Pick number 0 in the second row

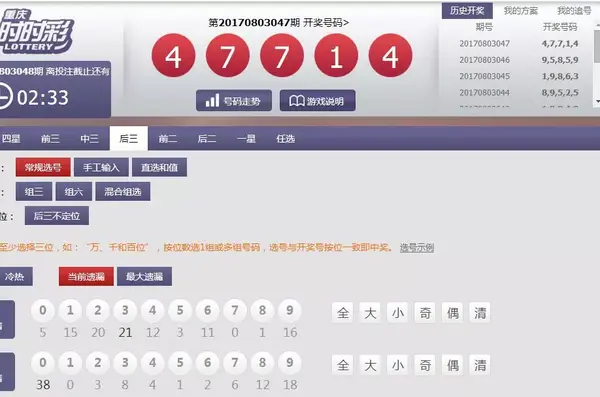43,363
